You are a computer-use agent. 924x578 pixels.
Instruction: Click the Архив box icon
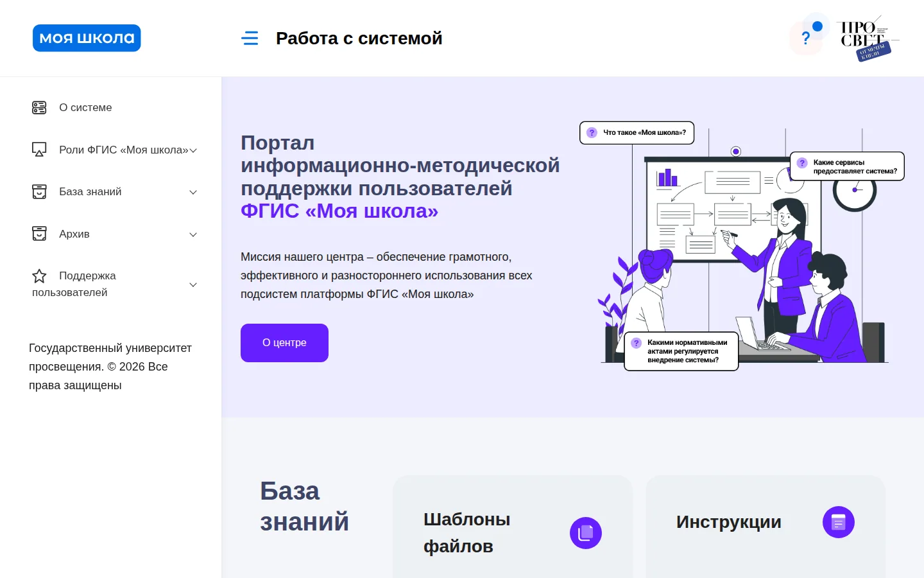39,234
